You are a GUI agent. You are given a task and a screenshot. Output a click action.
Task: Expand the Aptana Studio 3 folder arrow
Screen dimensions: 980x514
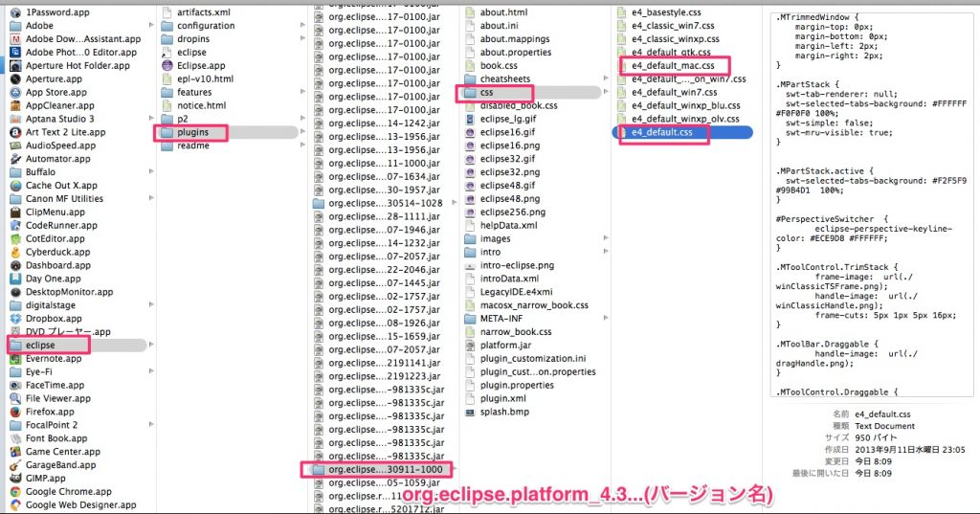coord(150,119)
